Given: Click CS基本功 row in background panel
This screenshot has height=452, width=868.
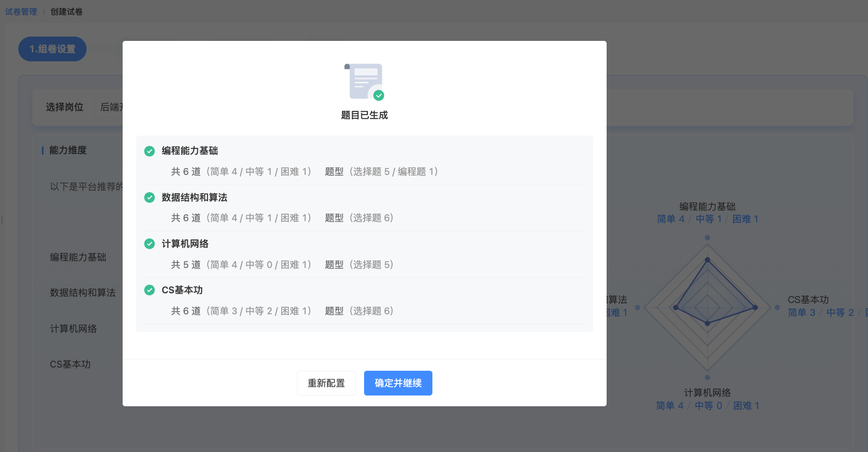Looking at the screenshot, I should [x=70, y=364].
